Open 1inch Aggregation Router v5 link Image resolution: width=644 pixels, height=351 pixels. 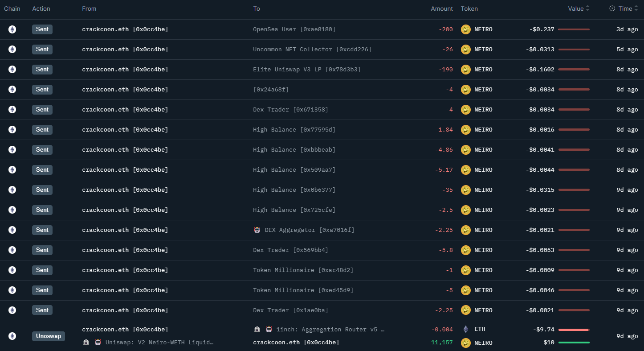pos(330,330)
